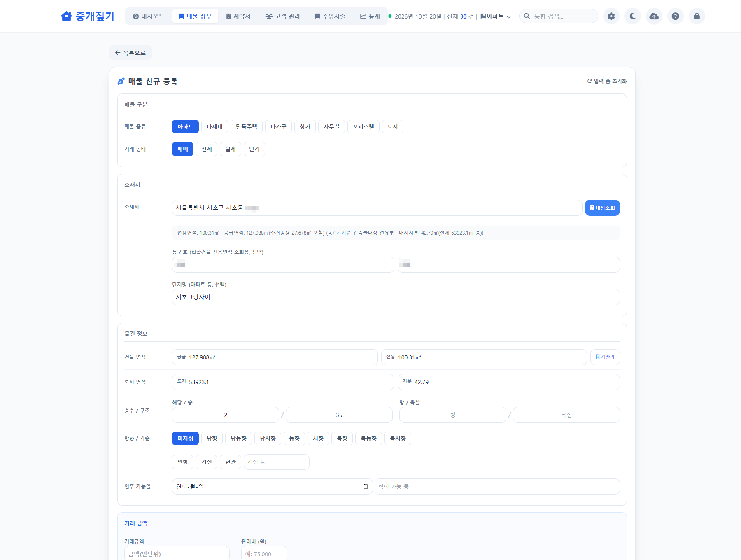Click the search magnifier icon

[x=527, y=16]
